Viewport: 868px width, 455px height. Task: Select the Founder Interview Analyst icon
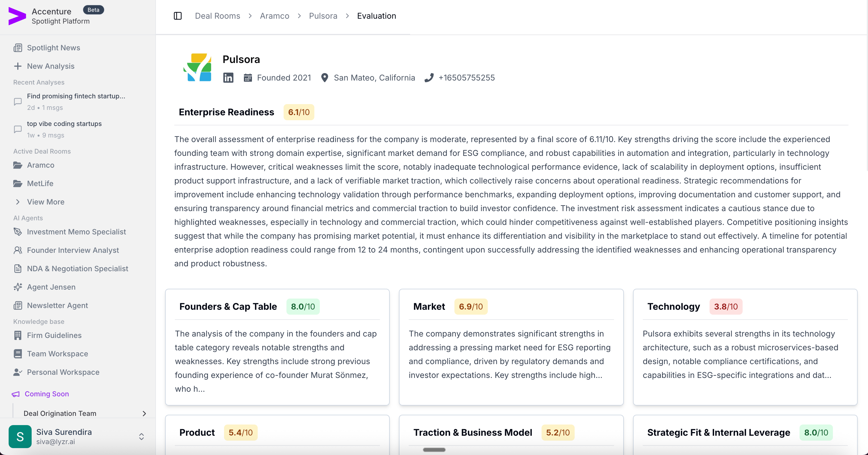point(18,251)
